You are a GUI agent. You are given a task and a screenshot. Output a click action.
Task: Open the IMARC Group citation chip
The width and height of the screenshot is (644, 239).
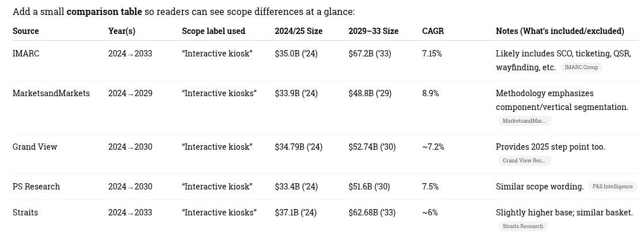pos(581,67)
